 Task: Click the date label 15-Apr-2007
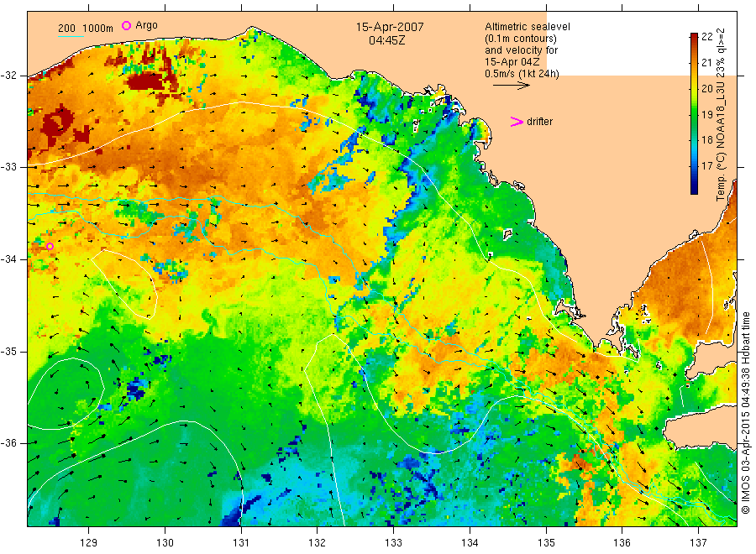pos(390,27)
